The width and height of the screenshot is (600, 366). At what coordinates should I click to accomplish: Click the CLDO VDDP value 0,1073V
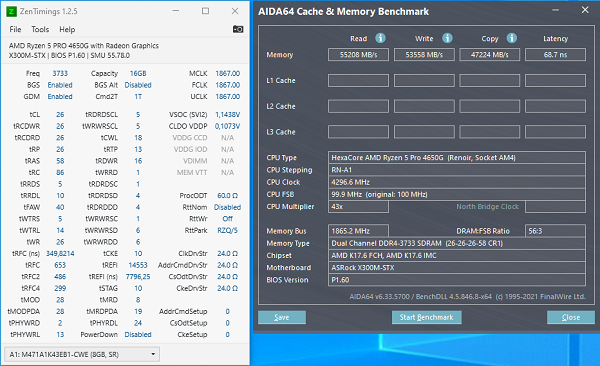point(228,126)
